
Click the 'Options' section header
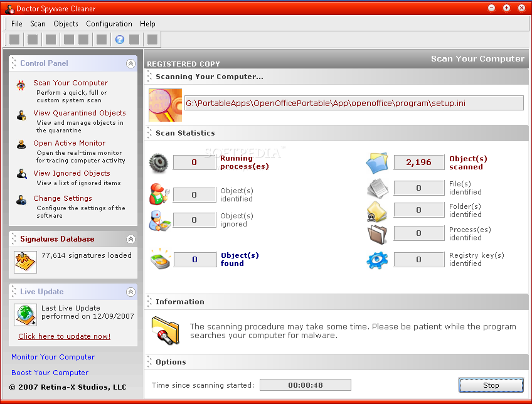coord(171,362)
